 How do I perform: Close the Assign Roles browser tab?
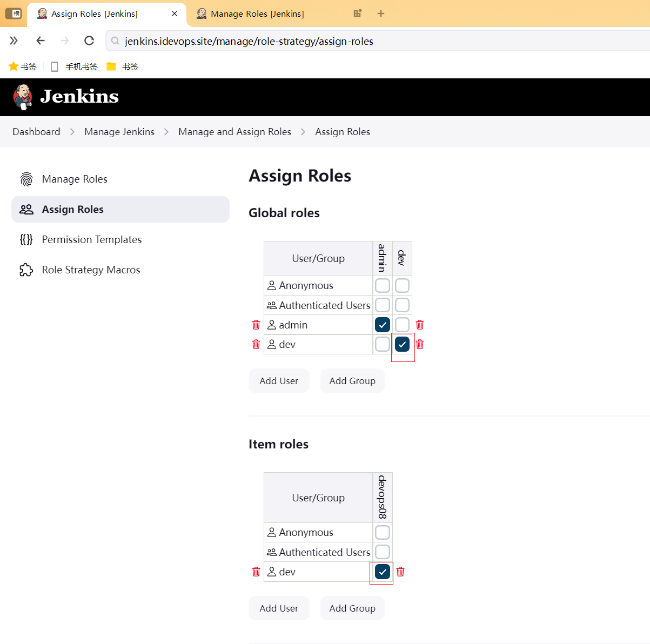pos(175,14)
